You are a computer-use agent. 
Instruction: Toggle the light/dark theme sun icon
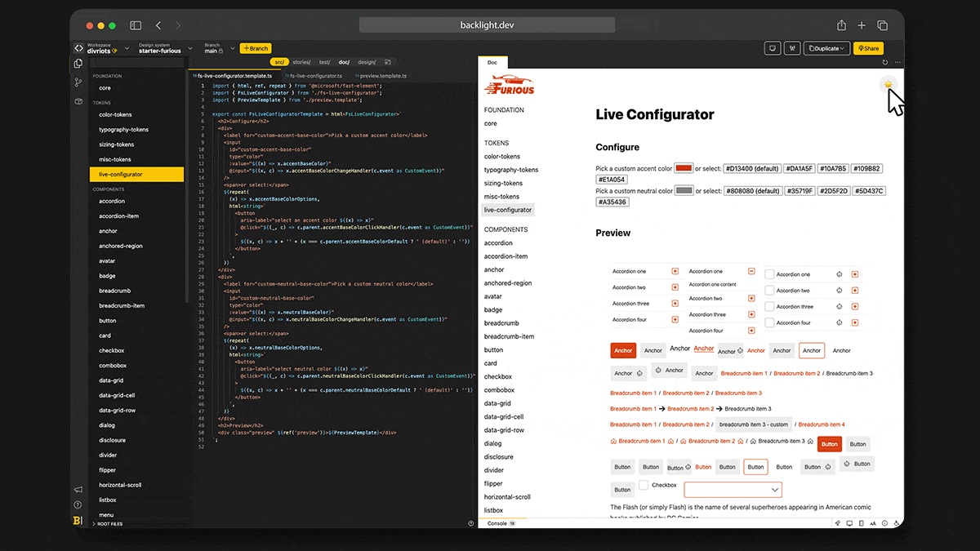click(888, 84)
